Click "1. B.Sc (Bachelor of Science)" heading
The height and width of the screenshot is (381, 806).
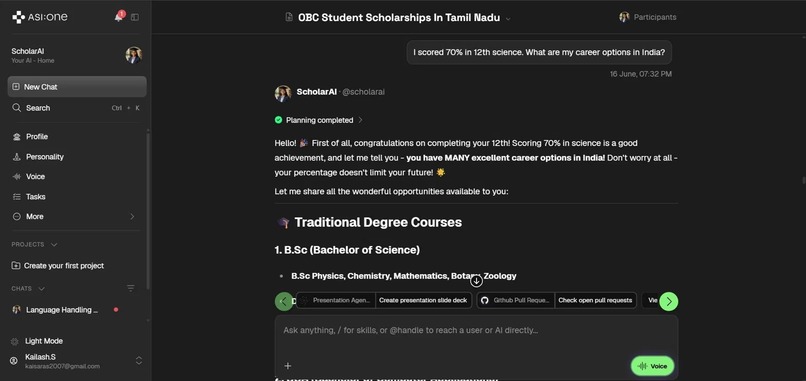click(347, 250)
